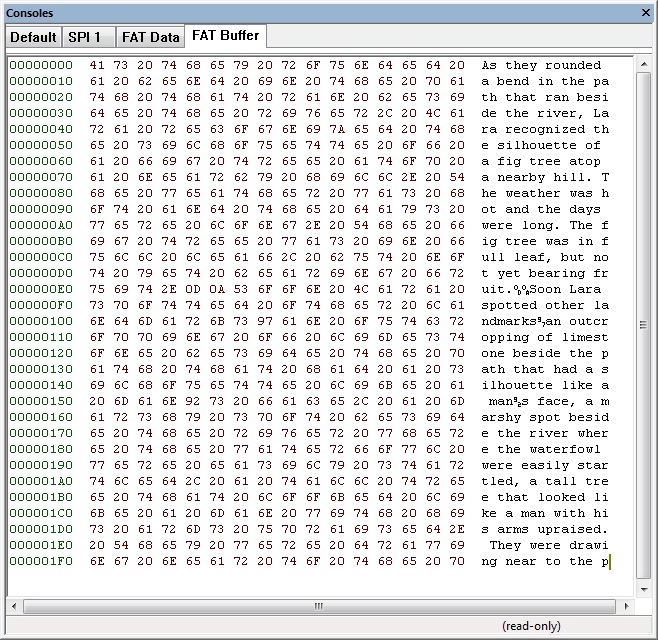Click address 000001F0 row label

tap(41, 561)
